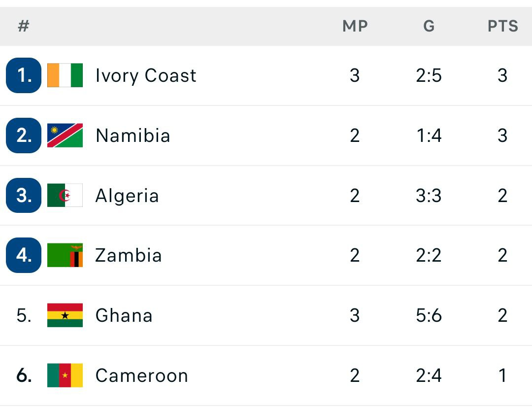Sort table by G column header

[429, 26]
